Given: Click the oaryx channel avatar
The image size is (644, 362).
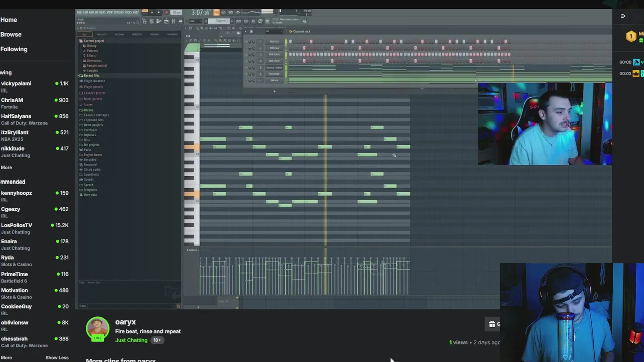Looking at the screenshot, I should 98,328.
